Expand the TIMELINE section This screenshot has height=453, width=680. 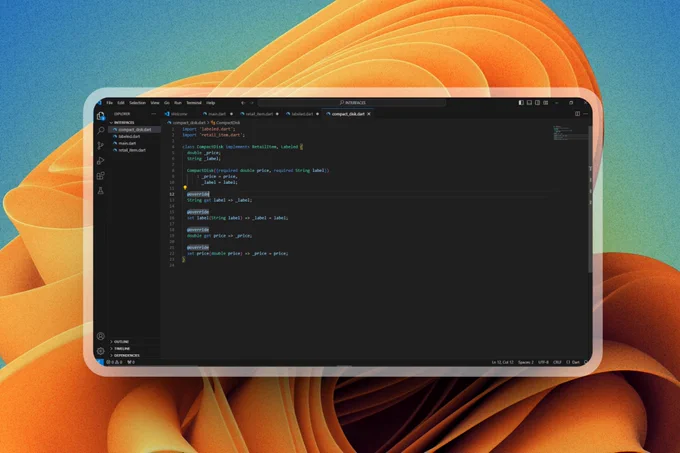120,349
